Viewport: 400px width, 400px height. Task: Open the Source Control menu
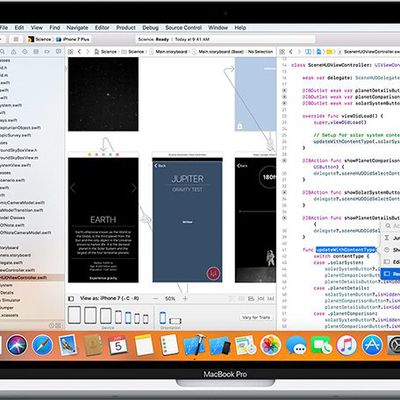184,28
